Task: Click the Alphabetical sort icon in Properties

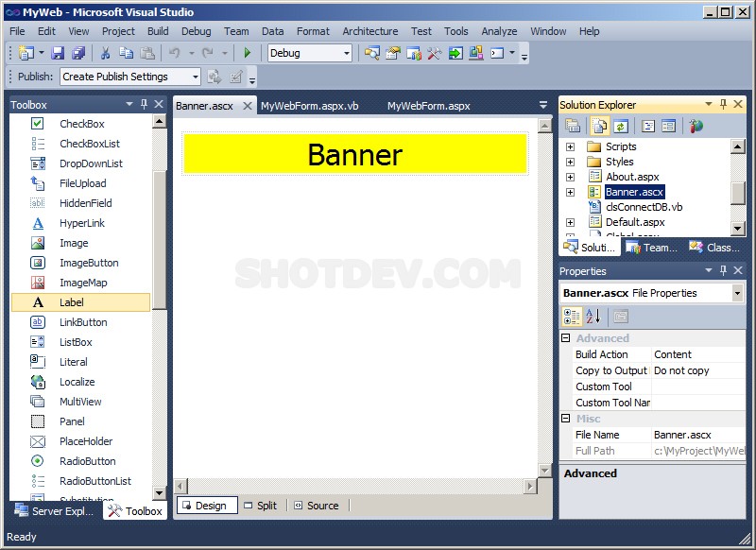Action: point(593,317)
